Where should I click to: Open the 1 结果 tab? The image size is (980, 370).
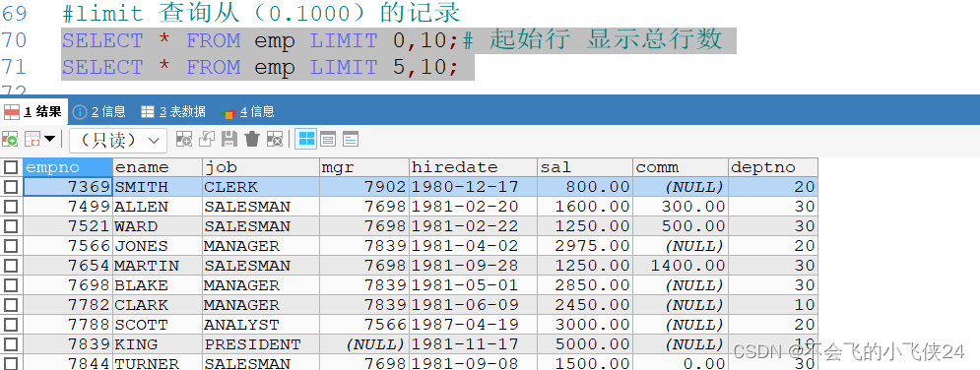tap(33, 112)
